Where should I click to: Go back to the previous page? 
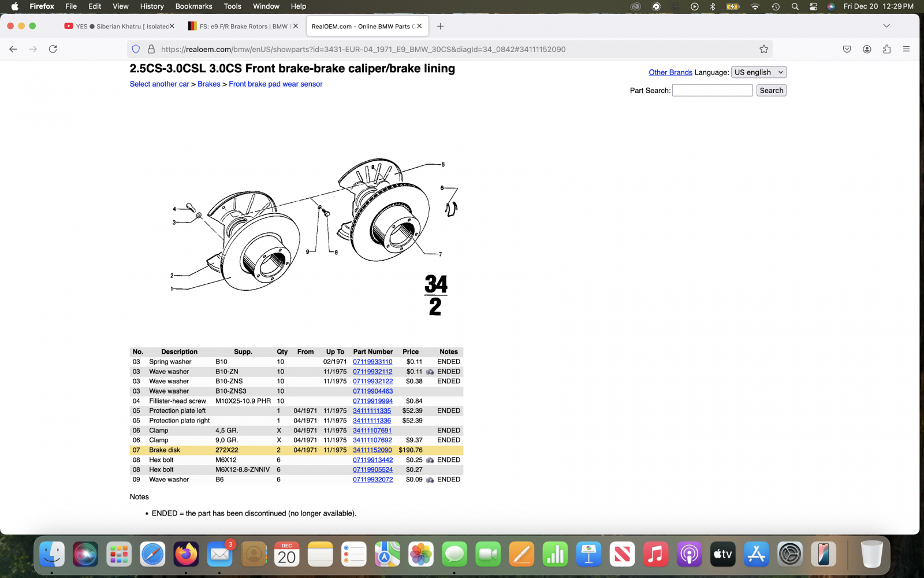coord(13,49)
